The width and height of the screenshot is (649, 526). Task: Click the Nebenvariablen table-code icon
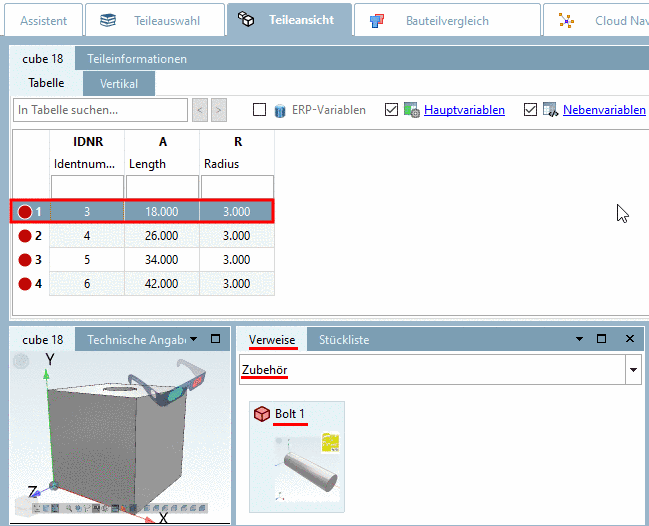point(550,110)
